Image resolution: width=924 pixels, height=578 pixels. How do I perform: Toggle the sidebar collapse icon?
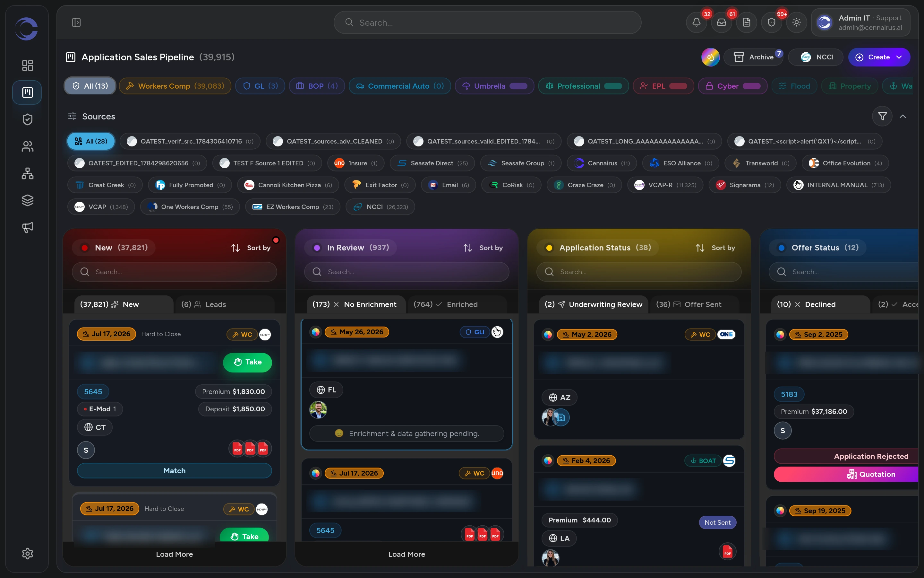coord(76,22)
